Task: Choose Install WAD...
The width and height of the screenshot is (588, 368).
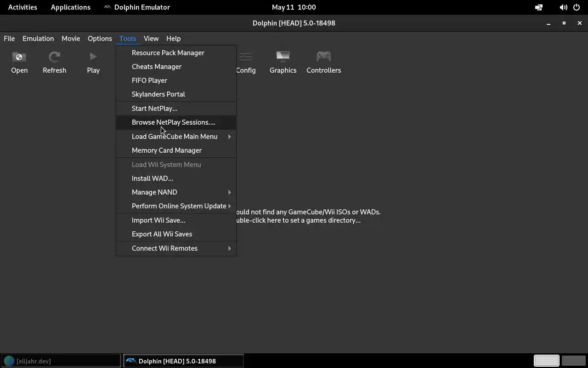Action: pyautogui.click(x=176, y=178)
